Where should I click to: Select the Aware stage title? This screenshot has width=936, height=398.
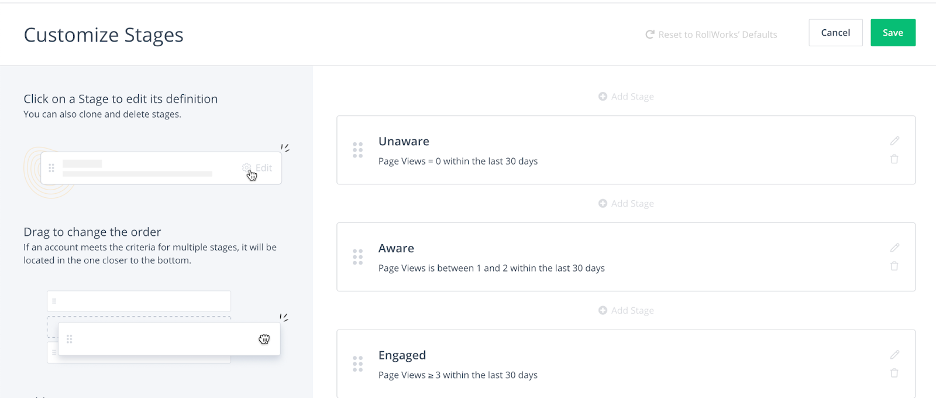[396, 248]
